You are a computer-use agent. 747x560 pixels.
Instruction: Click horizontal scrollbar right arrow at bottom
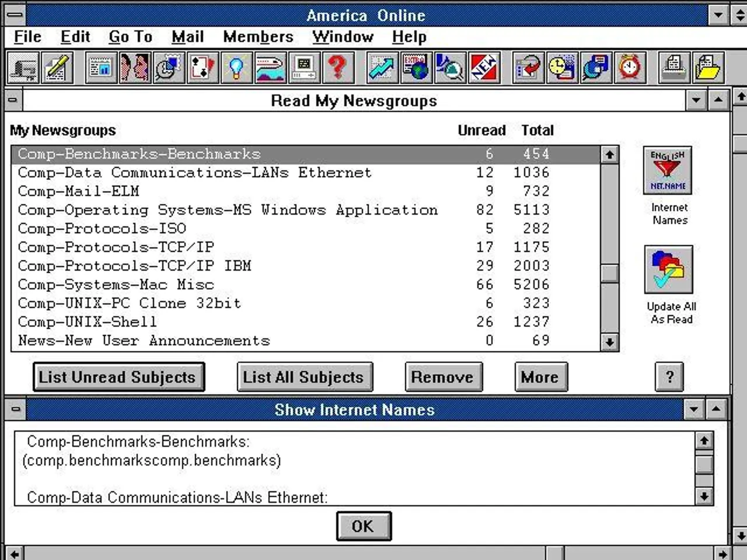[x=722, y=553]
